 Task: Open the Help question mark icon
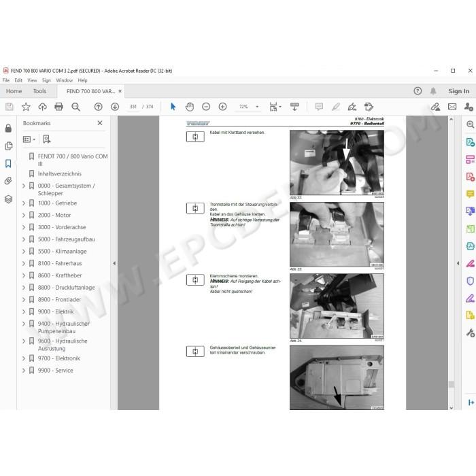click(x=418, y=90)
